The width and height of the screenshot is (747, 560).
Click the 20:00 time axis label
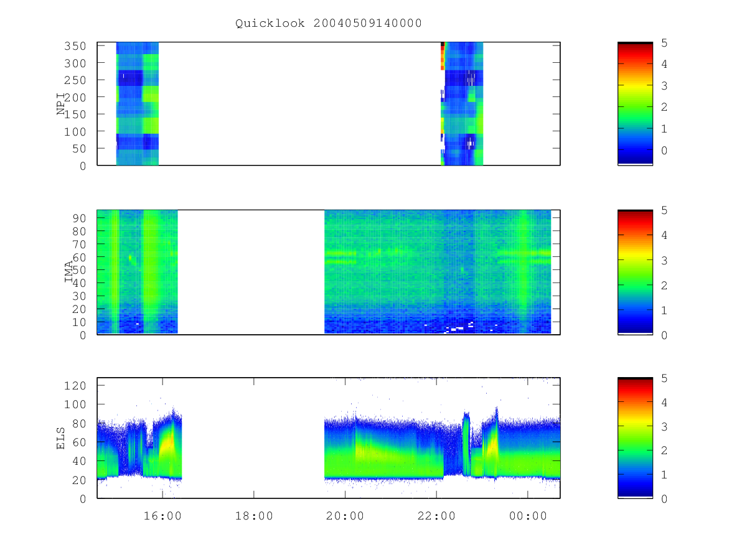tap(345, 516)
